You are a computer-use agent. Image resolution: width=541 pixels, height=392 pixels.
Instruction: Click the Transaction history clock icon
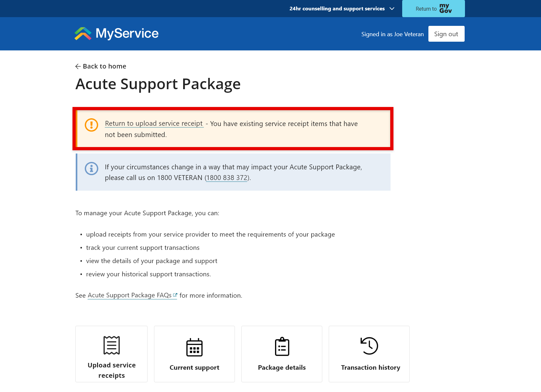coord(369,346)
